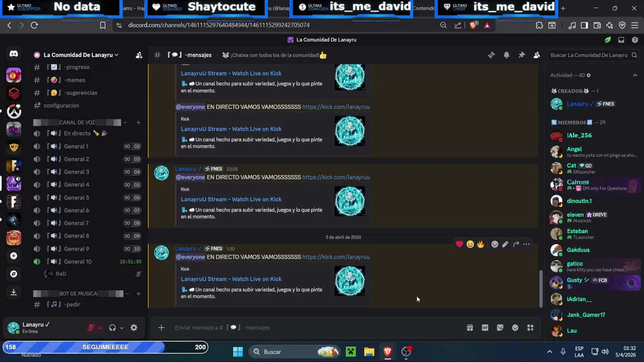The height and width of the screenshot is (362, 644).
Task: Open kick.com/lanayruu link in latest message
Action: coord(336,257)
